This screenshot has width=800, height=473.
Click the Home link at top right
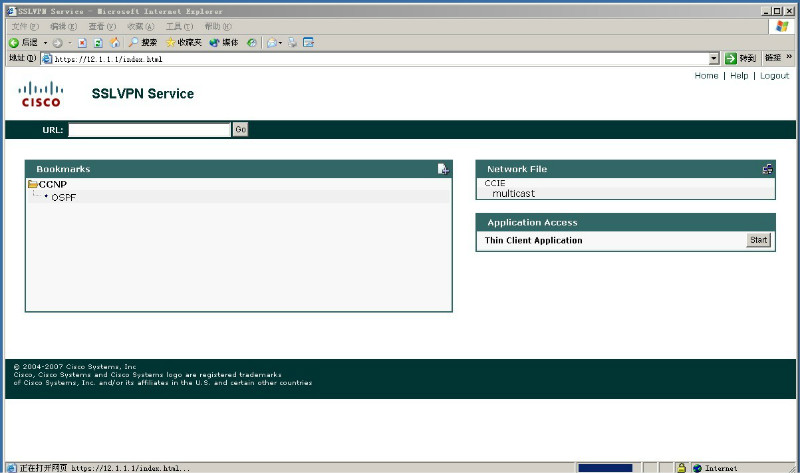[x=706, y=76]
